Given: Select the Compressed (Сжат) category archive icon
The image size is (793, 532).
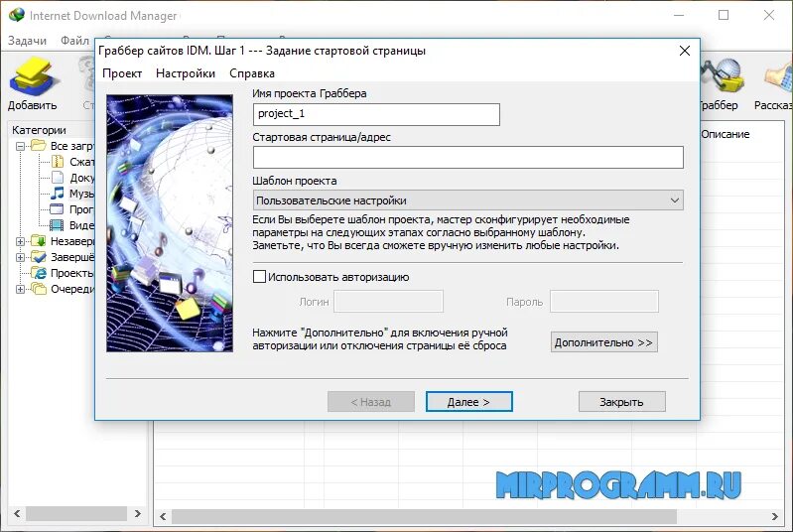Looking at the screenshot, I should tap(58, 162).
